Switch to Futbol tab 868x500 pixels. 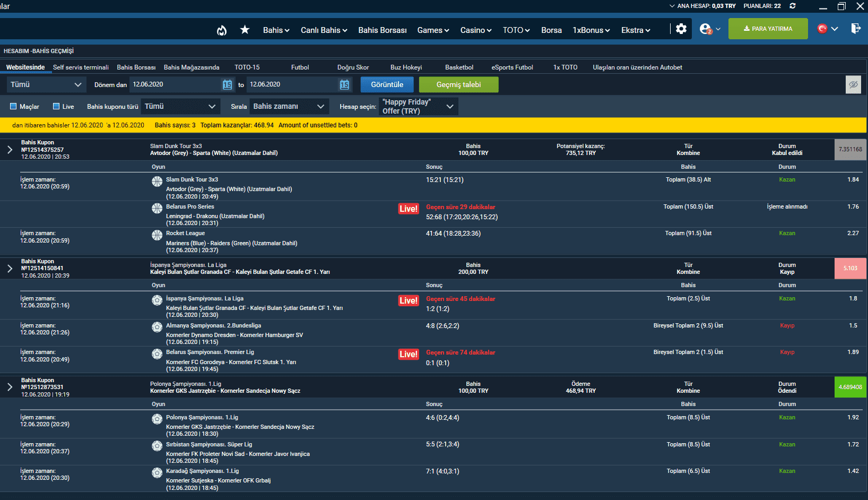300,67
